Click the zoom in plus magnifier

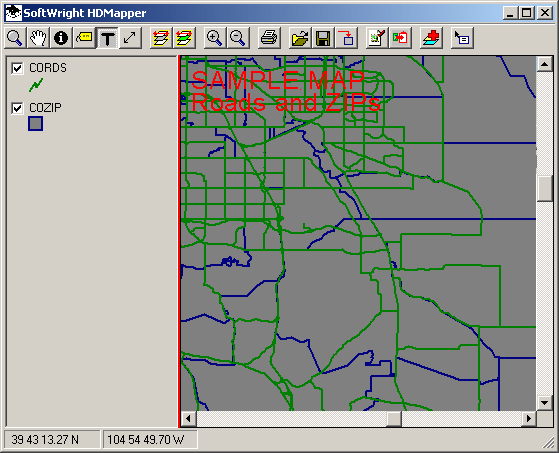(x=214, y=38)
